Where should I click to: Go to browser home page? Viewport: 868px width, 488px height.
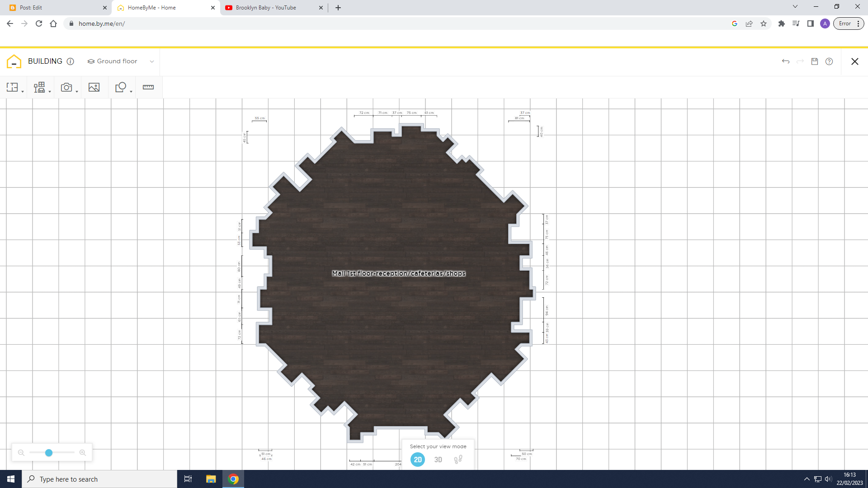pyautogui.click(x=53, y=23)
